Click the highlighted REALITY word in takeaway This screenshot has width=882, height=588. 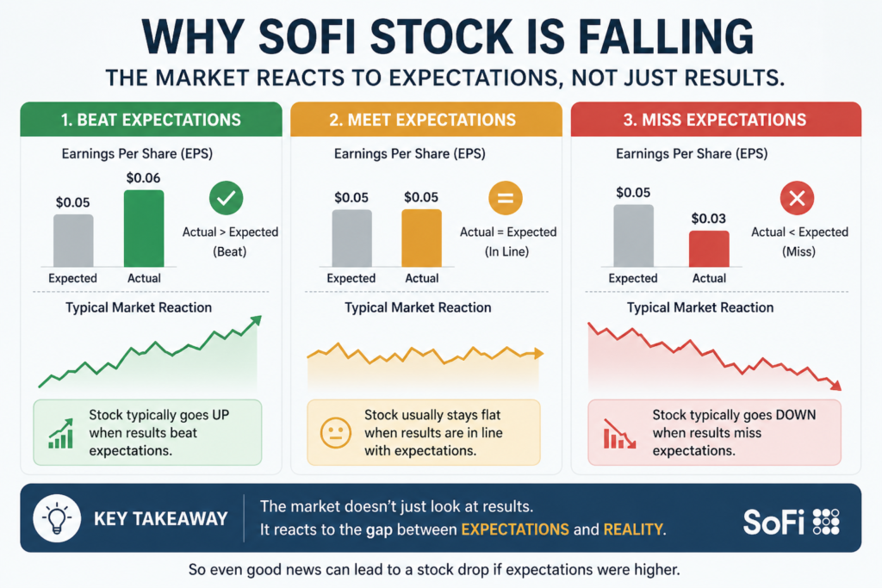pos(633,529)
